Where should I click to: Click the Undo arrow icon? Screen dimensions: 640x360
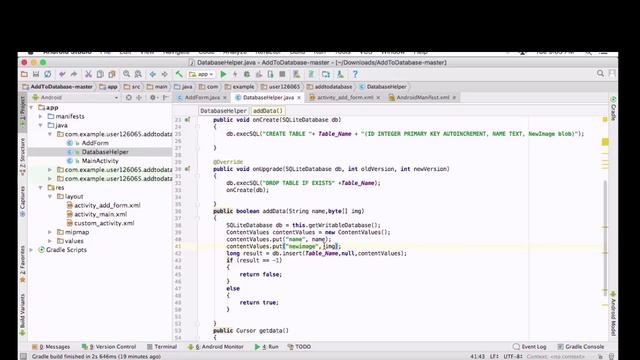coord(62,74)
